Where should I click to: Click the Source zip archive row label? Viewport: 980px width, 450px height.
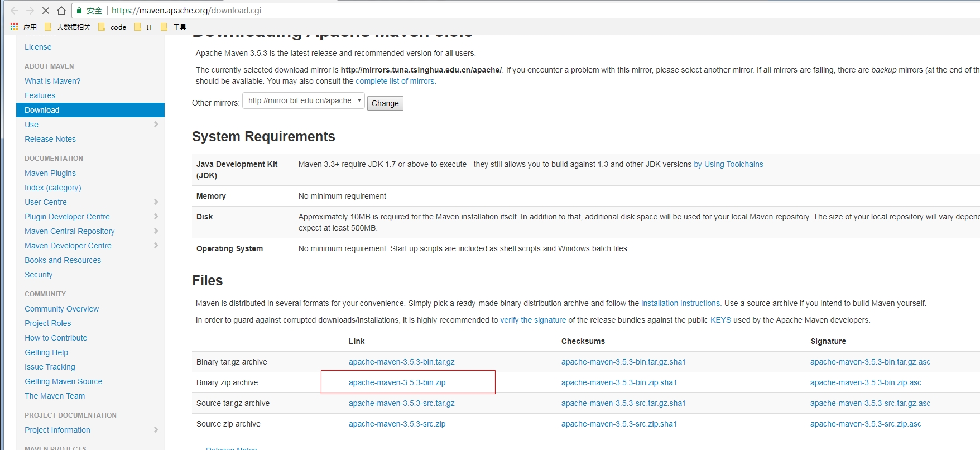pos(228,424)
